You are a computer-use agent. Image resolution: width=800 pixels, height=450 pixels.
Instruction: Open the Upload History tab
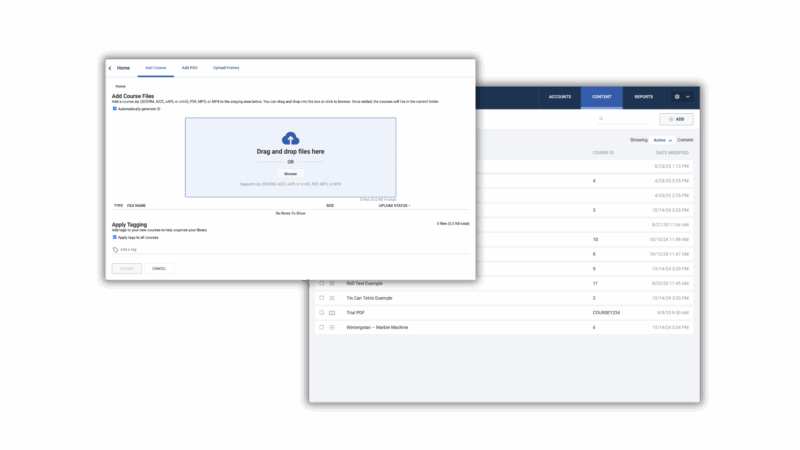[x=226, y=68]
